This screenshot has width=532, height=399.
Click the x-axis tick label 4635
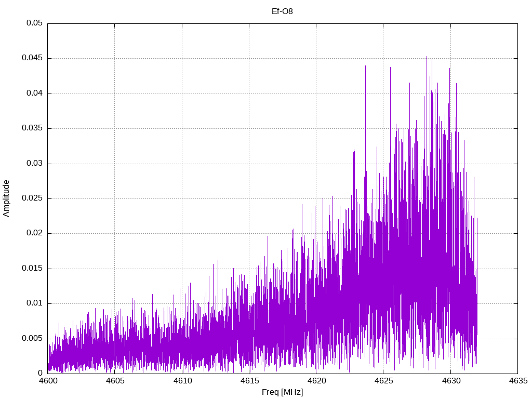pos(518,381)
